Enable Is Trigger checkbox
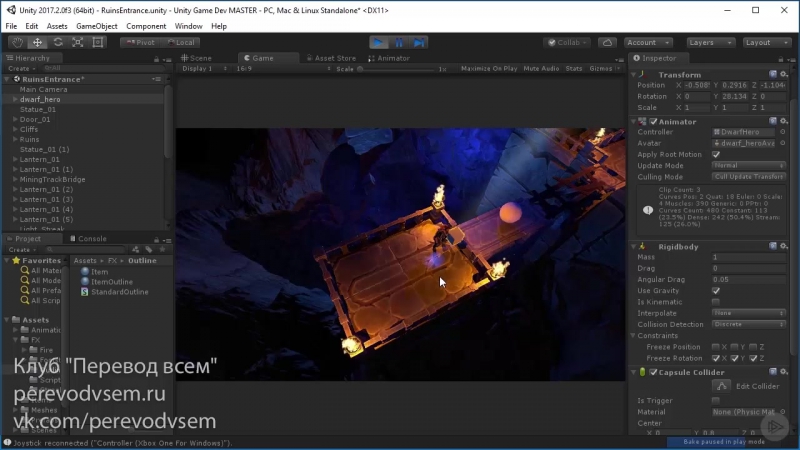800x450 pixels. (716, 401)
